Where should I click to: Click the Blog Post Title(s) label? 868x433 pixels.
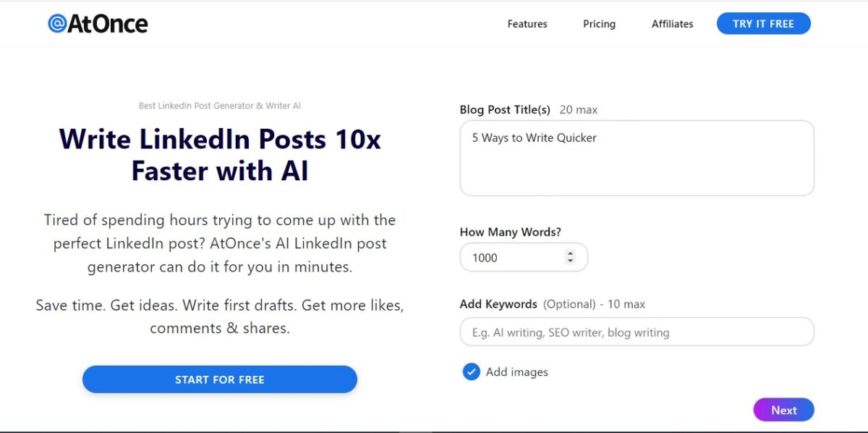(505, 110)
